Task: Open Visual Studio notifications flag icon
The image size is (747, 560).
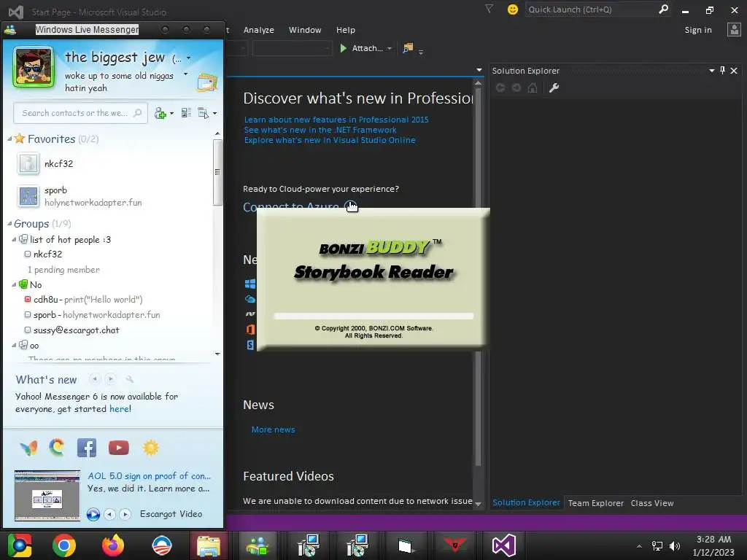Action: (489, 9)
